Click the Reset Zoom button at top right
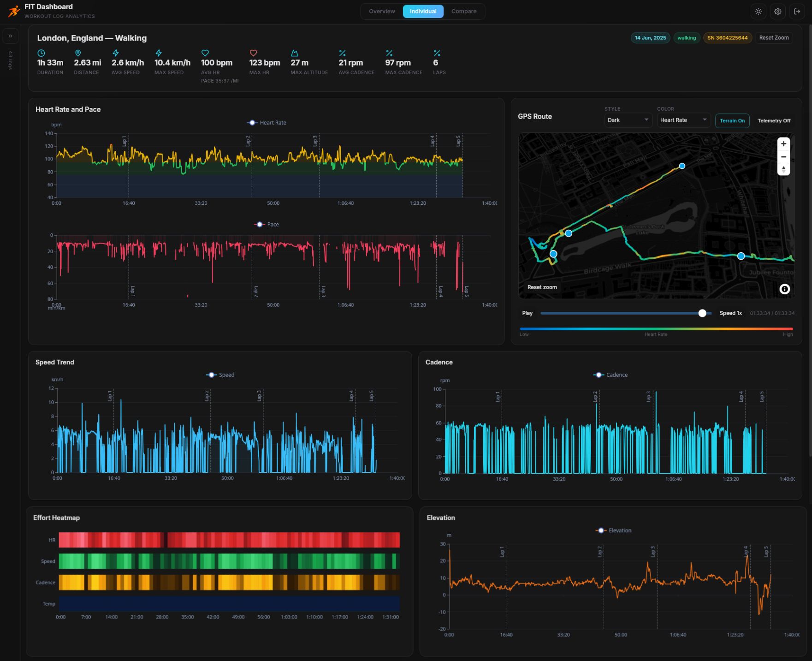This screenshot has width=812, height=661. click(774, 37)
